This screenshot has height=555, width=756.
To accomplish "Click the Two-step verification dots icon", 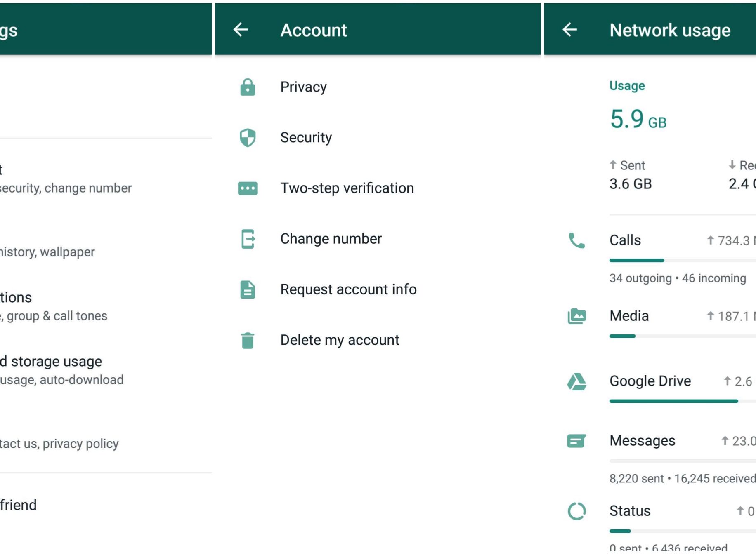I will (x=248, y=188).
